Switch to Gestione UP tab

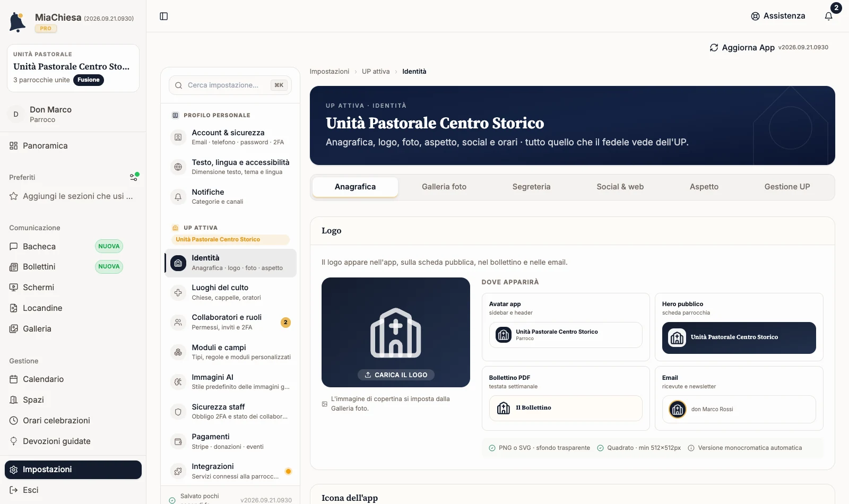(x=787, y=187)
